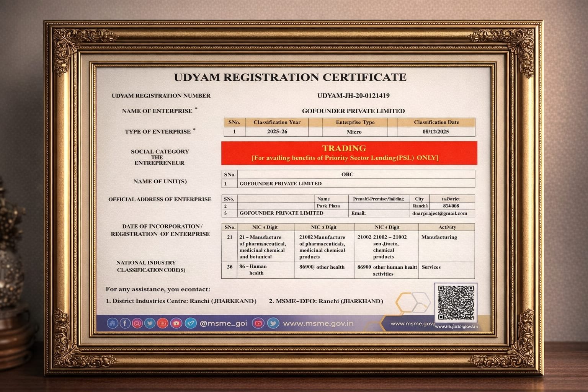588x392 pixels.
Task: Click the blue bird icon left of @msme_goi
Action: coord(190,323)
